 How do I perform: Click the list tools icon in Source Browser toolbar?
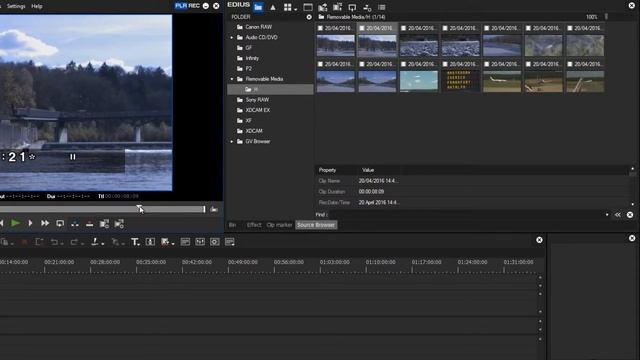382,7
